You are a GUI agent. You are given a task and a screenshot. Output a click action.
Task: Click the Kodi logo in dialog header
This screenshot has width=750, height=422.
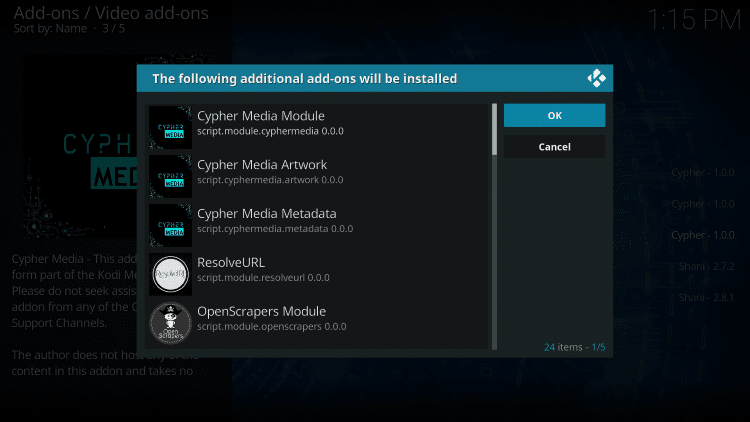[596, 78]
